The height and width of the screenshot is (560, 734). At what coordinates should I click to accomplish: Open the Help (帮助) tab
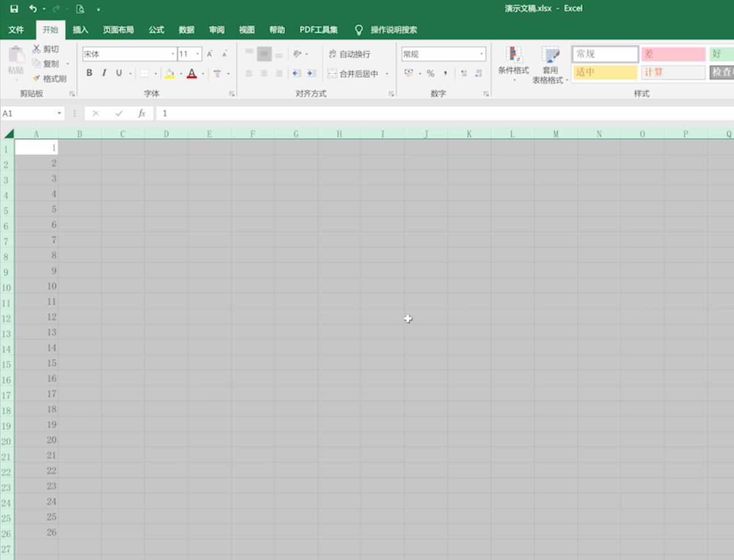[x=277, y=29]
